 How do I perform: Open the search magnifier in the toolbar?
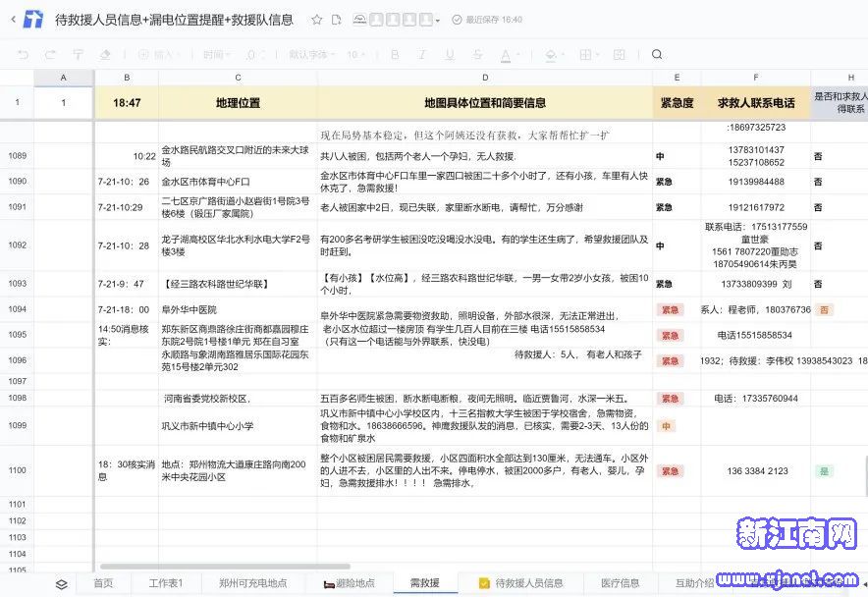[658, 55]
